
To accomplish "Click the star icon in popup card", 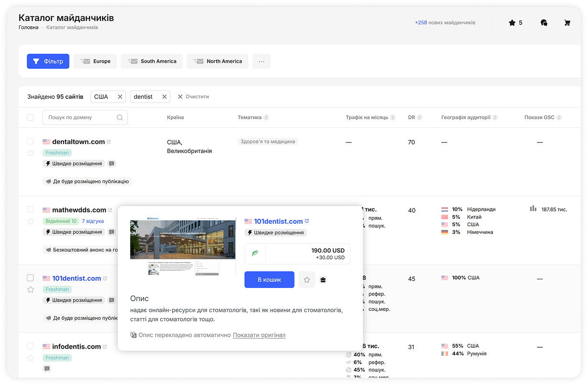I will click(307, 280).
